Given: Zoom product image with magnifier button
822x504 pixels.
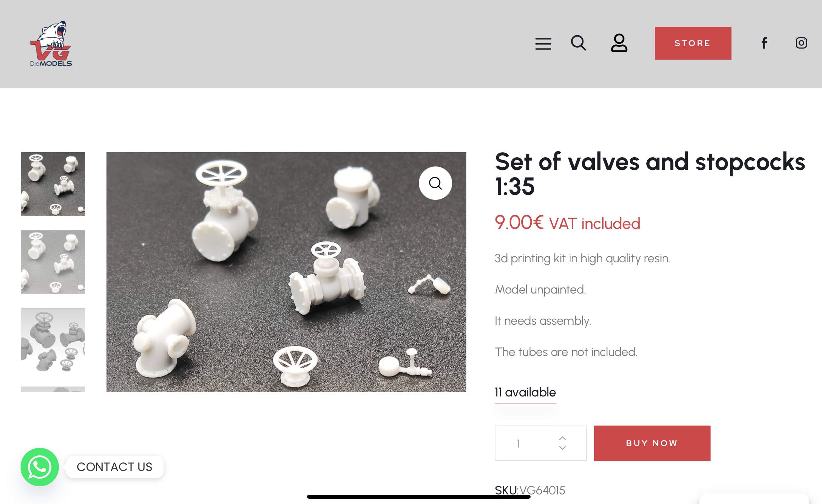Looking at the screenshot, I should 435,183.
